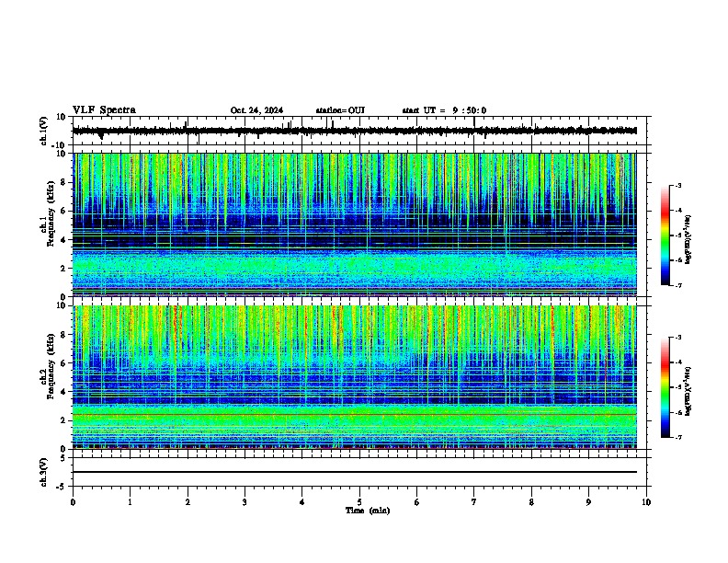The height and width of the screenshot is (563, 728).
Task: Click the 2 kHz tick of ch.1 spectrogram
Action: [63, 269]
